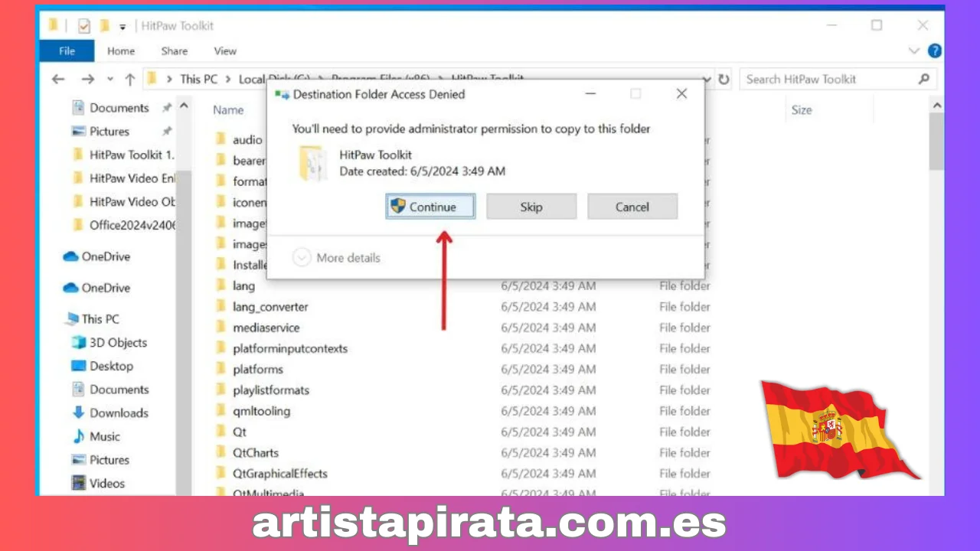
Task: Open the Customize Quick Access Toolbar dropdown
Action: [x=122, y=27]
